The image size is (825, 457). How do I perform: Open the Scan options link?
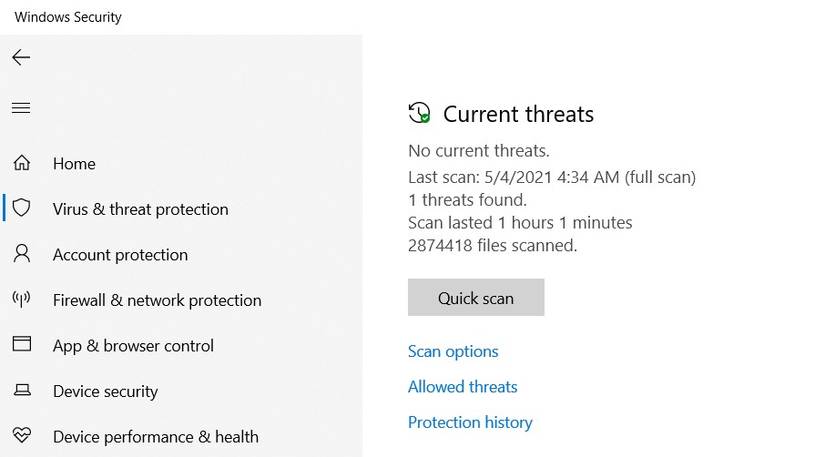click(453, 352)
